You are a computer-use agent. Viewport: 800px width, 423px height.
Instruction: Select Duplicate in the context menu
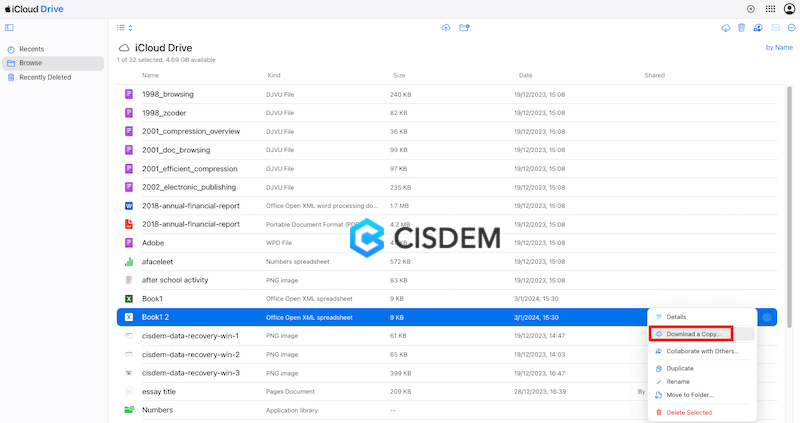pos(680,368)
